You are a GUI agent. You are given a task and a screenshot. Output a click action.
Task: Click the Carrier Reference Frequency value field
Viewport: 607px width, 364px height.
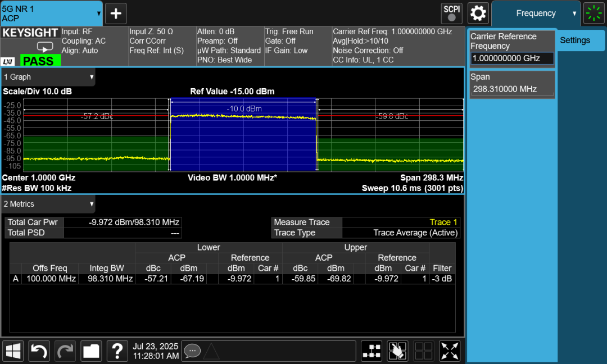click(512, 58)
